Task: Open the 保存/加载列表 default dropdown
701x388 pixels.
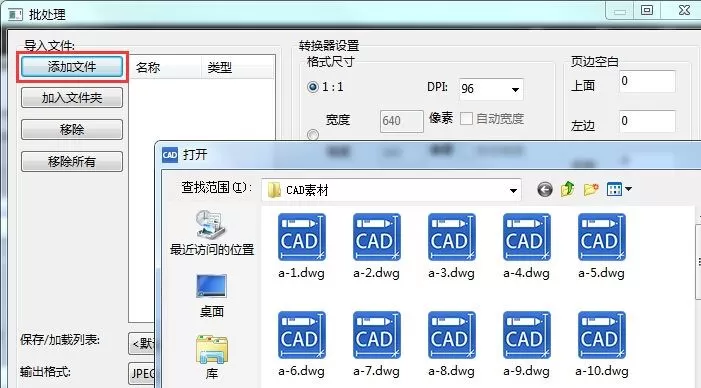Action: (141, 343)
